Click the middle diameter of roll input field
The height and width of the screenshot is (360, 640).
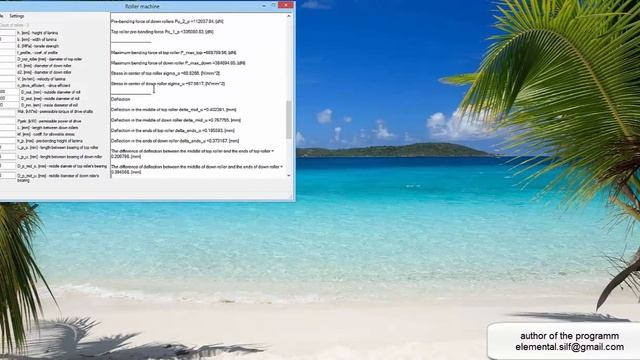[x=9, y=98]
